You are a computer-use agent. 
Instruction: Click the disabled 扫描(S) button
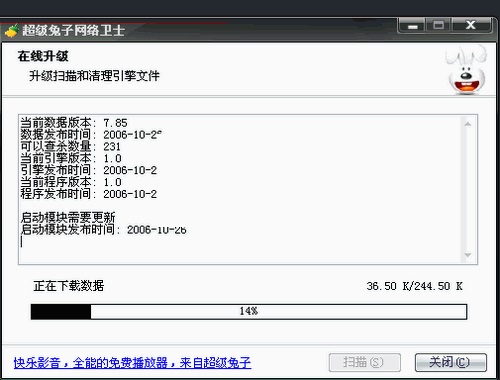(364, 362)
